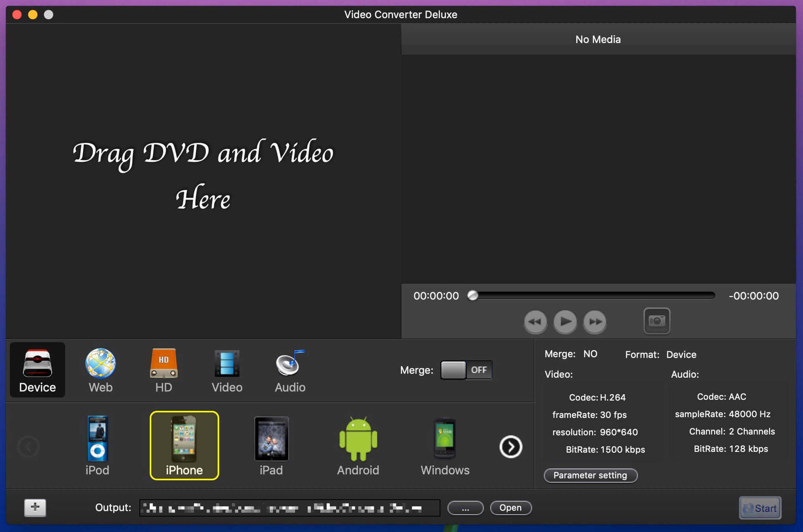Browse output folder with the ... button
803x532 pixels.
(465, 508)
